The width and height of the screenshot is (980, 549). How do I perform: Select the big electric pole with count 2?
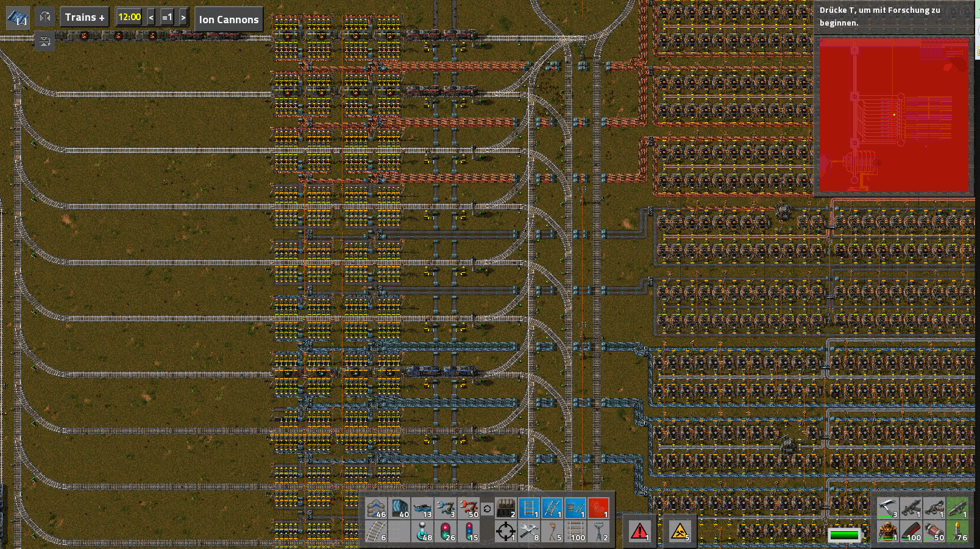coord(598,531)
